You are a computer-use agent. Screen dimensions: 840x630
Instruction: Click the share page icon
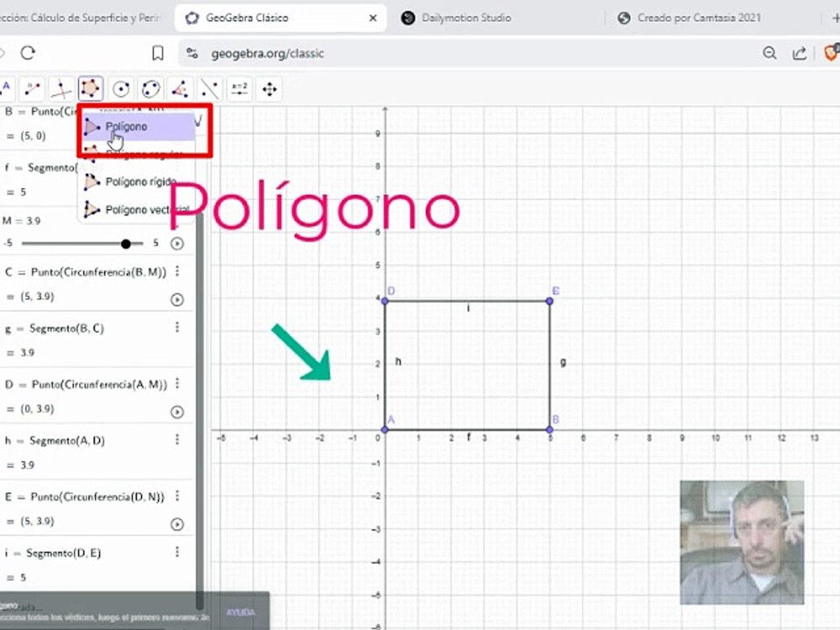[799, 53]
